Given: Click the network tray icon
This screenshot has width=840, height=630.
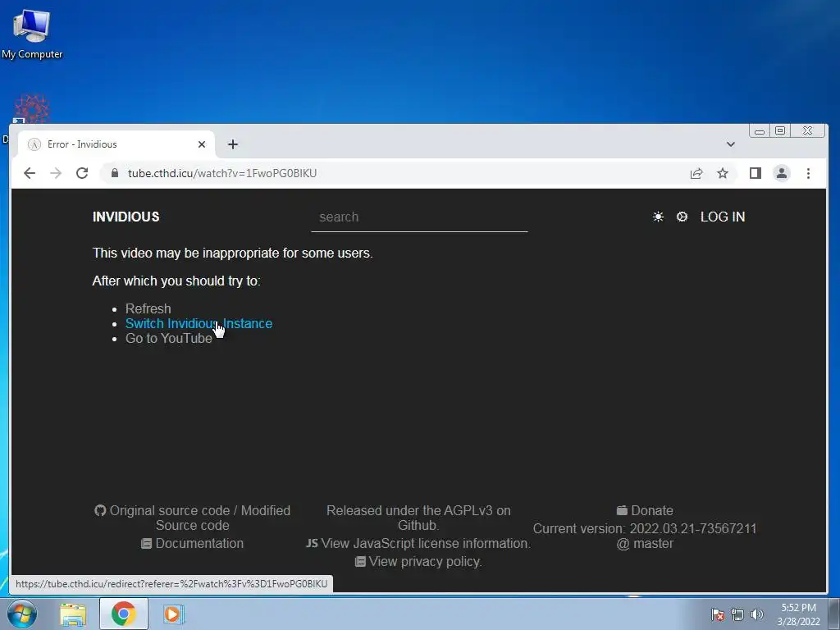Looking at the screenshot, I should pos(737,614).
